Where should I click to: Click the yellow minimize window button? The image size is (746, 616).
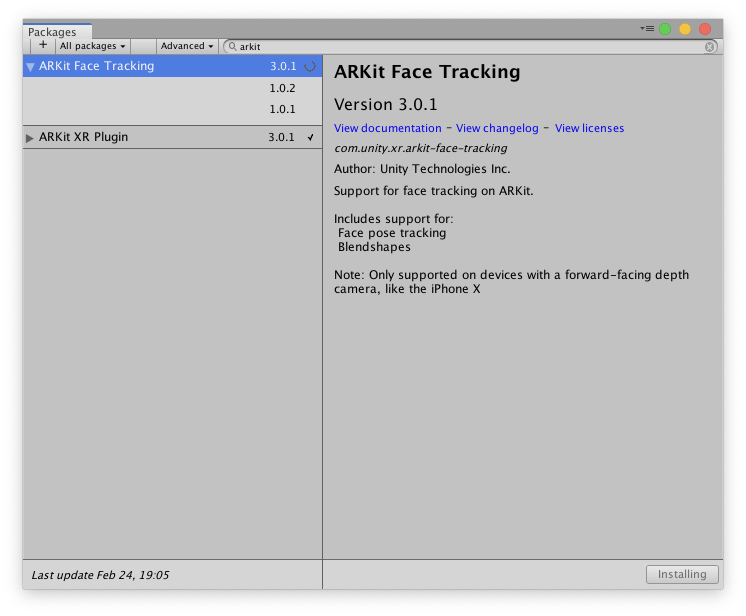click(685, 29)
